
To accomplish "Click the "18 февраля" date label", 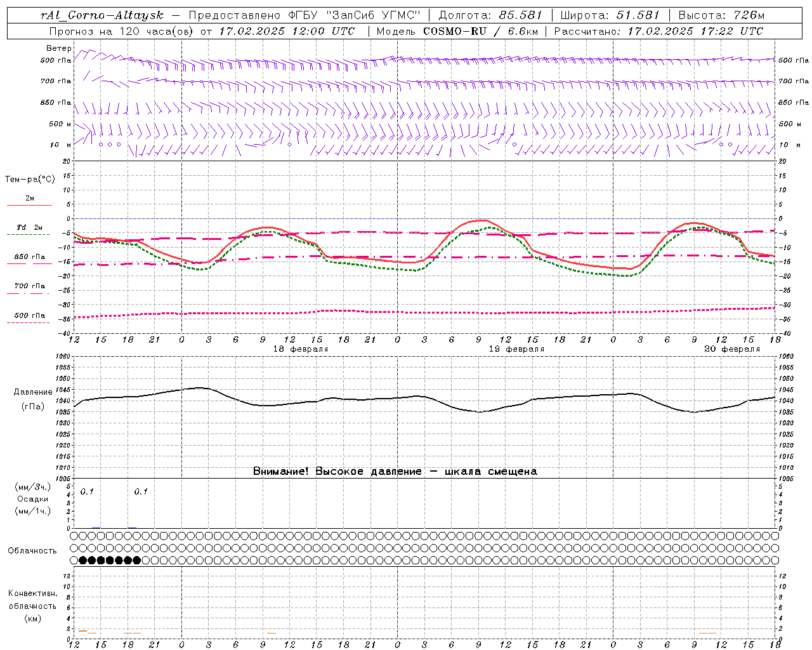I will tap(301, 349).
